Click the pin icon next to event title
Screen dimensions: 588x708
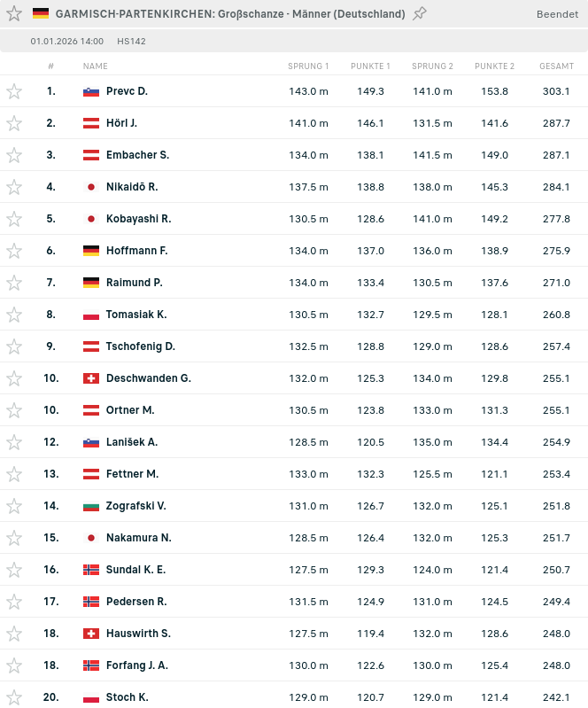pos(419,13)
